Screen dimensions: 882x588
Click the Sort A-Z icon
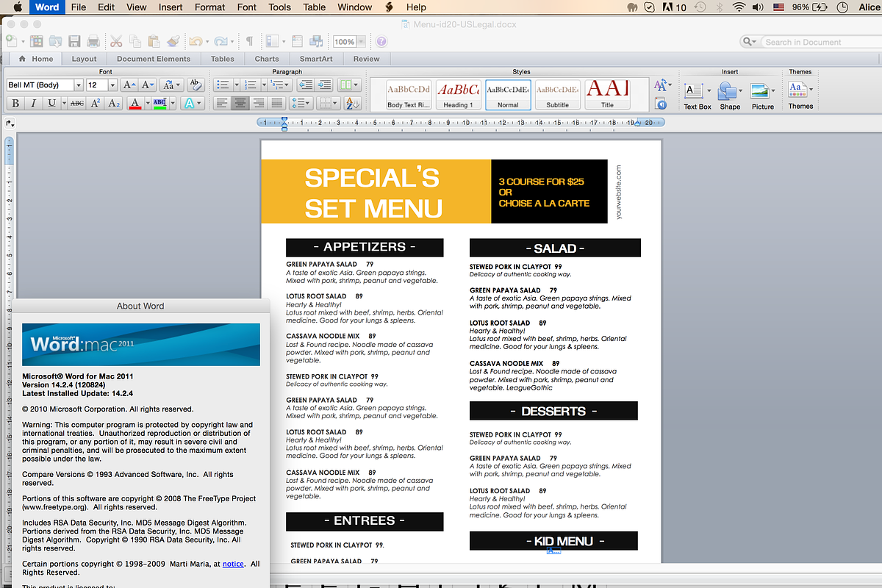(x=352, y=104)
